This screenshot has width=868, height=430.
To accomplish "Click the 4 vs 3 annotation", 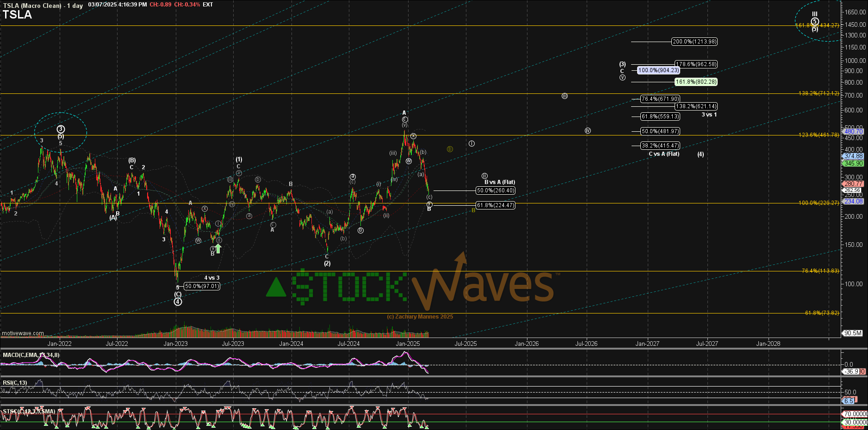I will pyautogui.click(x=212, y=278).
